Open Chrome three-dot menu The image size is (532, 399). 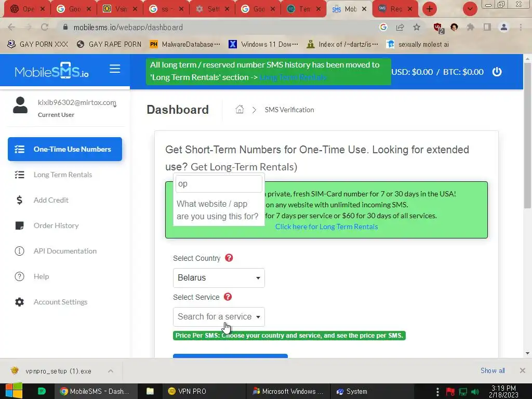(521, 27)
